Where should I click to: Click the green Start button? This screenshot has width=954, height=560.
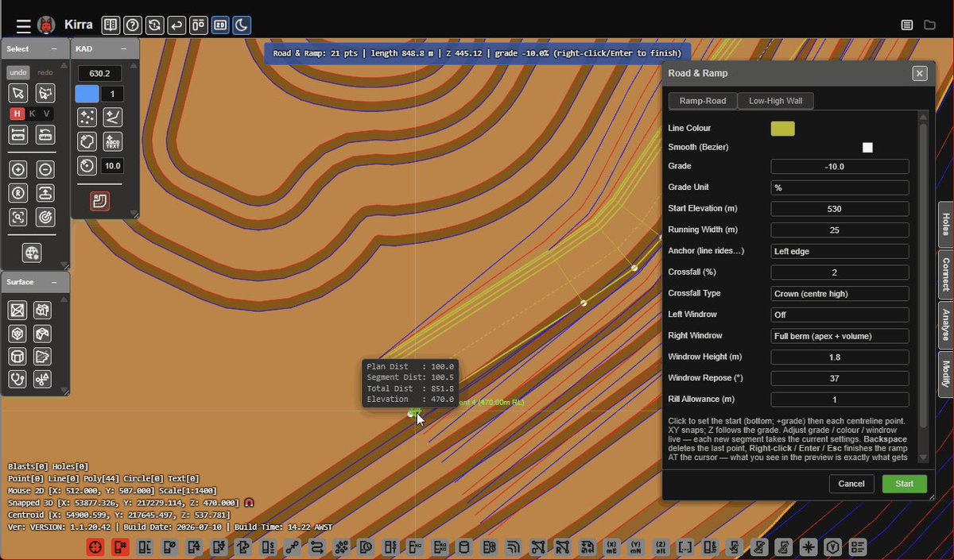click(x=905, y=484)
